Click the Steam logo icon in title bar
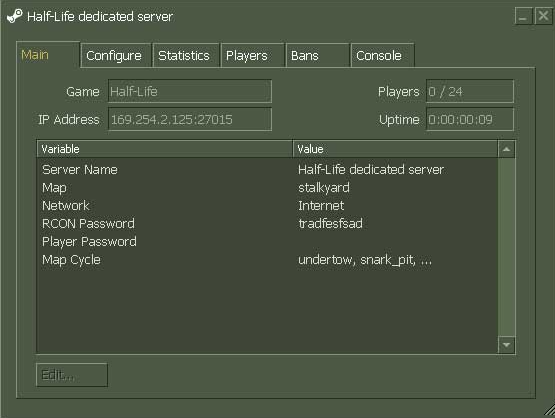Image resolution: width=555 pixels, height=418 pixels. pos(15,16)
